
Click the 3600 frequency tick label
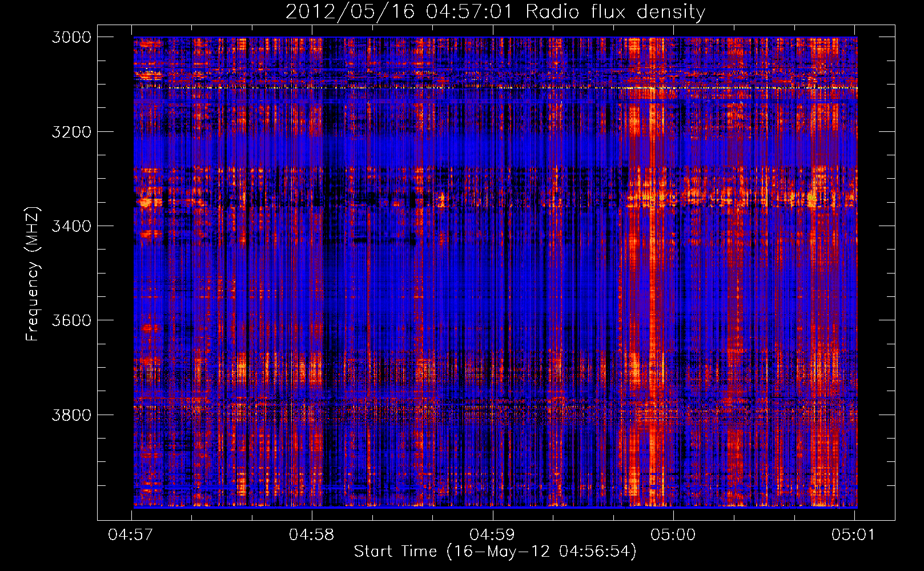coord(71,320)
